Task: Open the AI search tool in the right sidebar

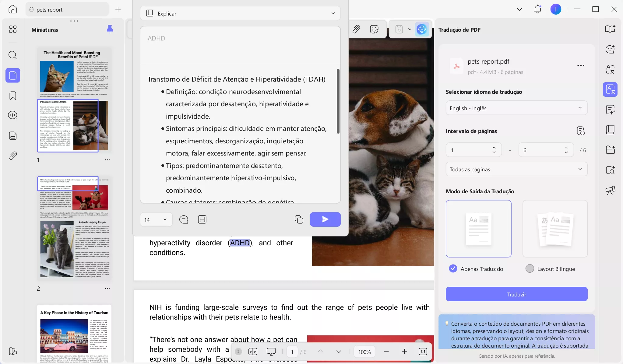Action: (x=610, y=170)
